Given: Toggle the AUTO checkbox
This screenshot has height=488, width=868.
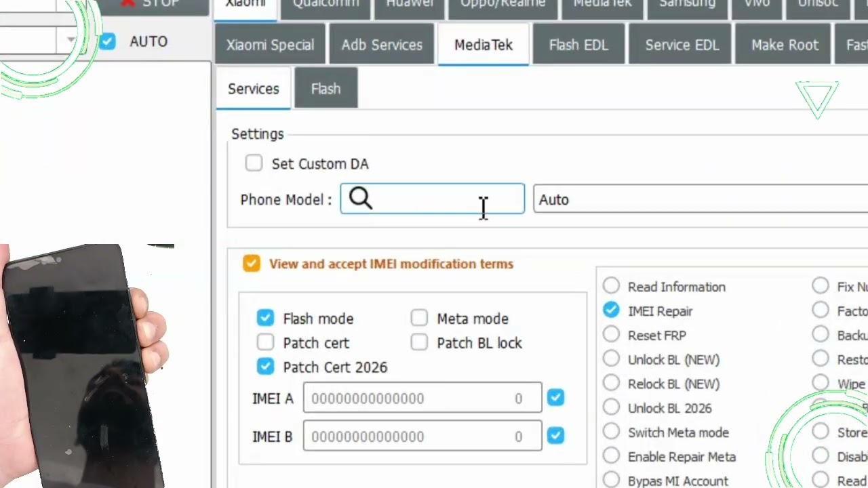Looking at the screenshot, I should (107, 41).
